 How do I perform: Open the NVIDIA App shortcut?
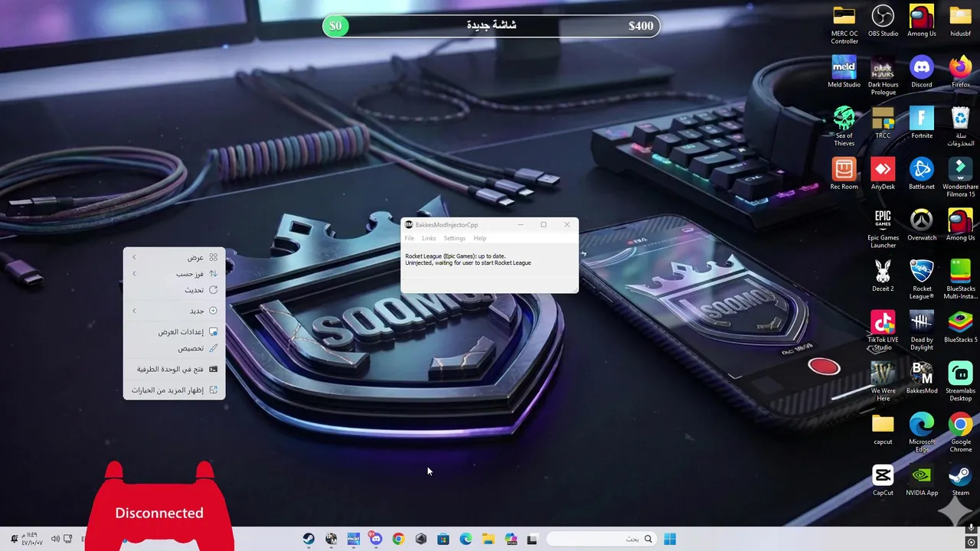click(x=921, y=481)
